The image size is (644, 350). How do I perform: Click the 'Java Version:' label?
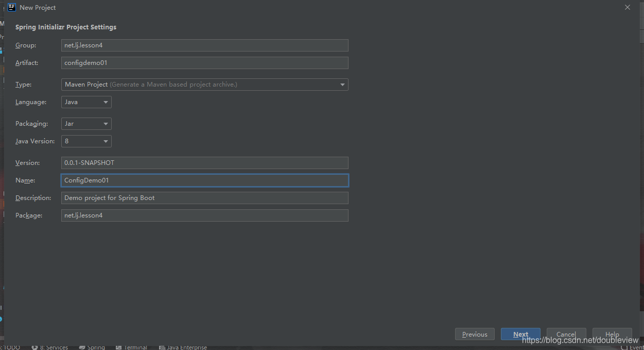point(35,141)
